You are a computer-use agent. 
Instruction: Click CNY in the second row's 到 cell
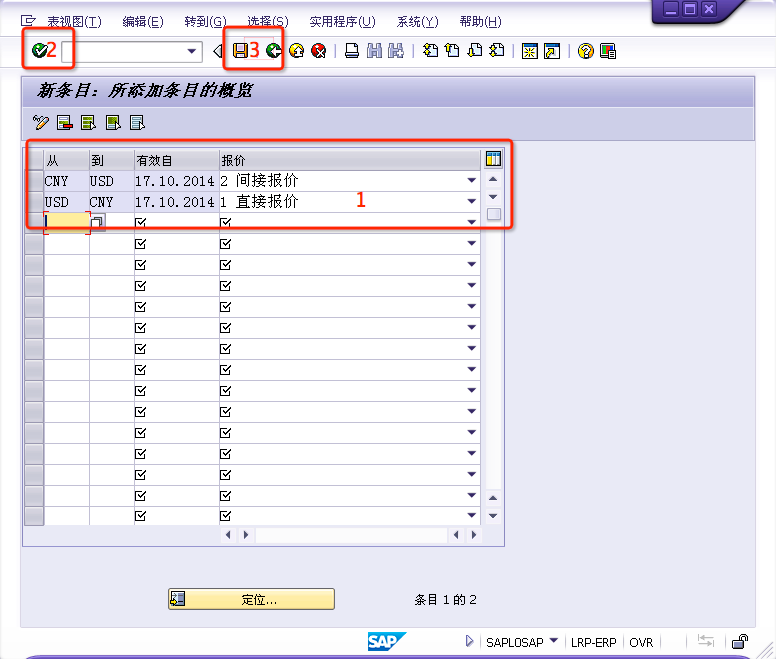point(101,202)
